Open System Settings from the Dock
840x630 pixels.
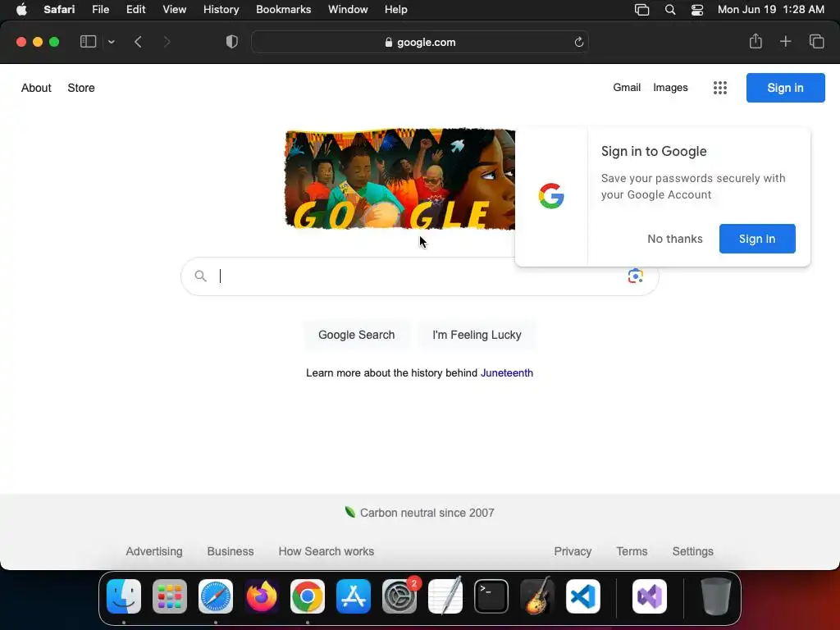pos(399,596)
